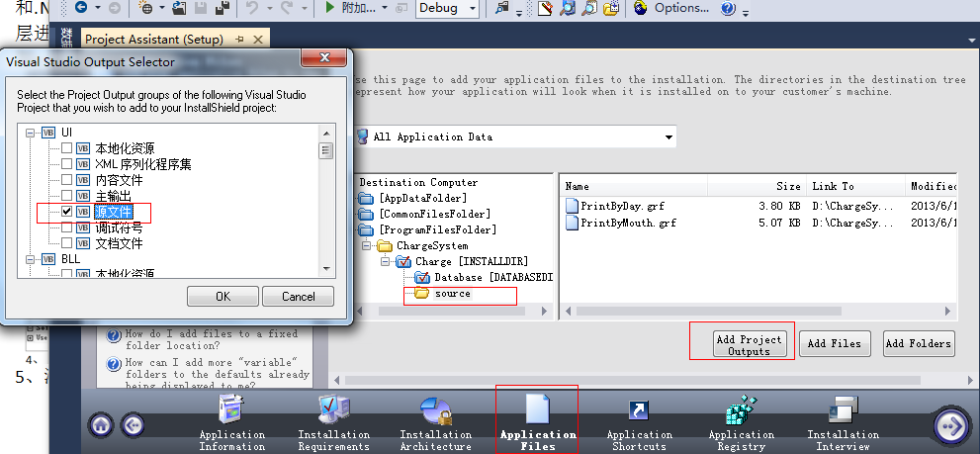Check the 本地化资源 checkbox under UI
This screenshot has width=980, height=454.
(66, 148)
